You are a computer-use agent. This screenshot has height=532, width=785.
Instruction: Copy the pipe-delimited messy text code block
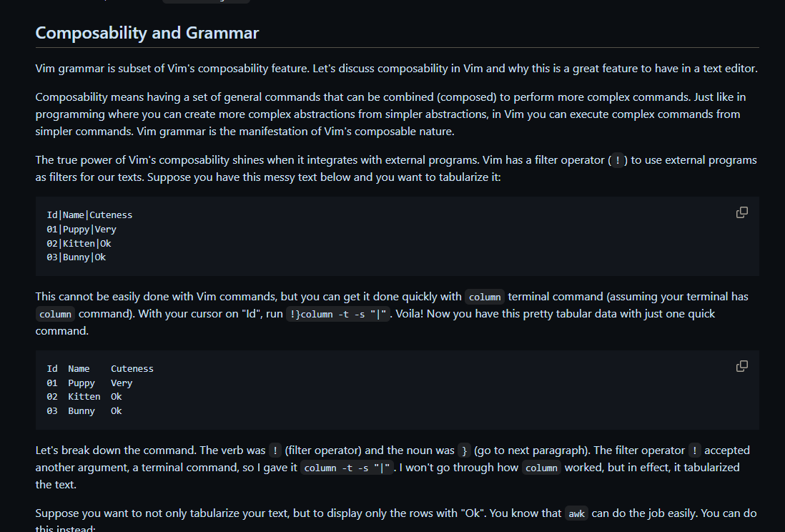tap(742, 212)
